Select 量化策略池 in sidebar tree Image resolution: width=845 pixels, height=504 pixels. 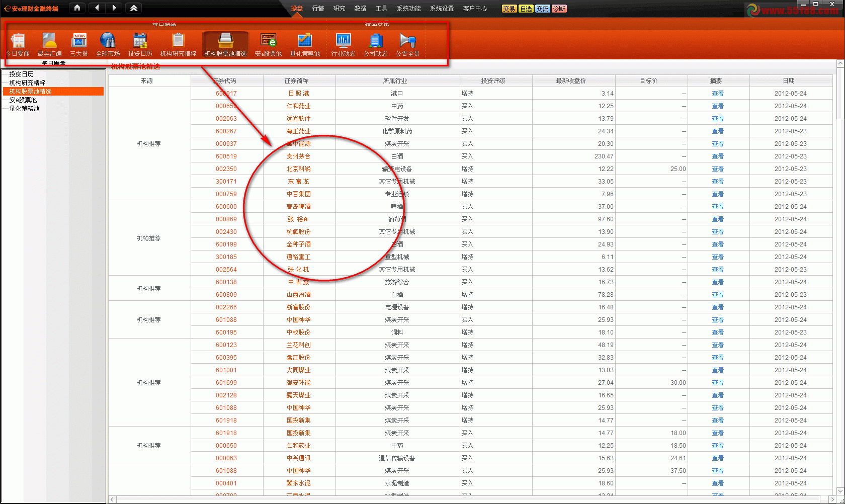click(x=25, y=108)
